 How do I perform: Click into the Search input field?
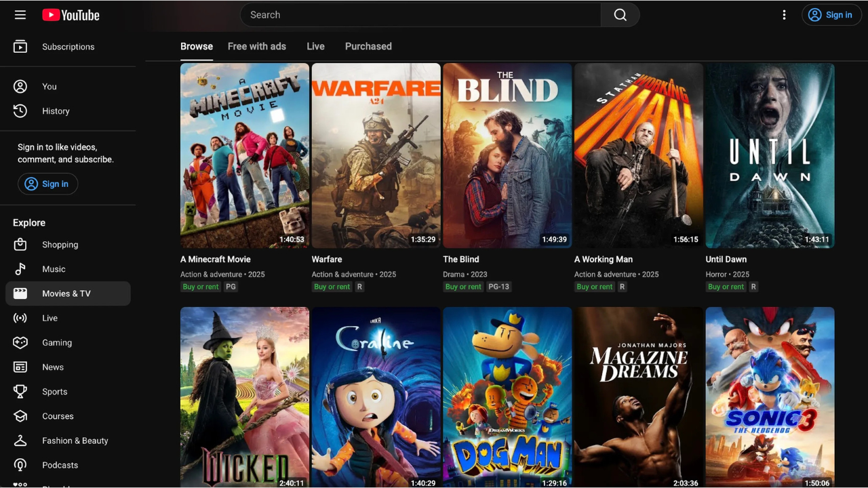(x=420, y=15)
